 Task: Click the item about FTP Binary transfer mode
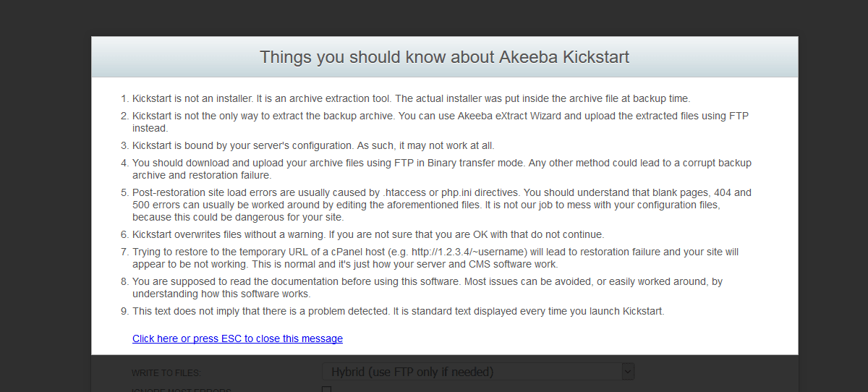pos(441,169)
